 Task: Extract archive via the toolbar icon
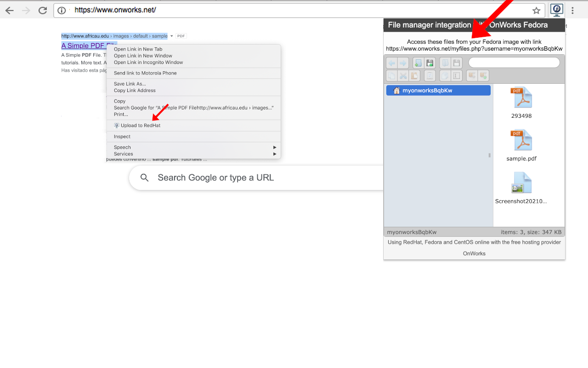pos(472,75)
